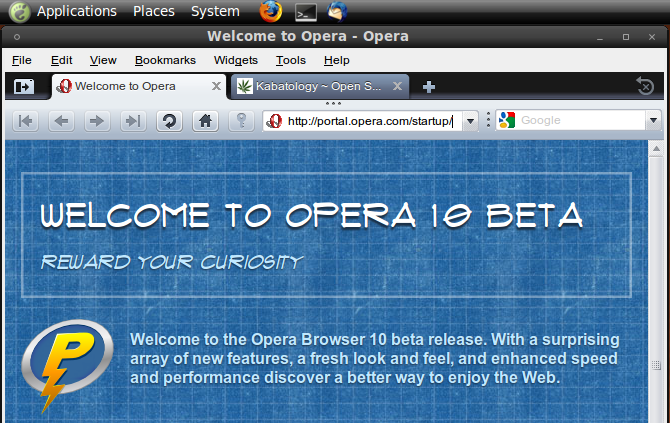Launch Firefox from the top panel

[x=271, y=12]
